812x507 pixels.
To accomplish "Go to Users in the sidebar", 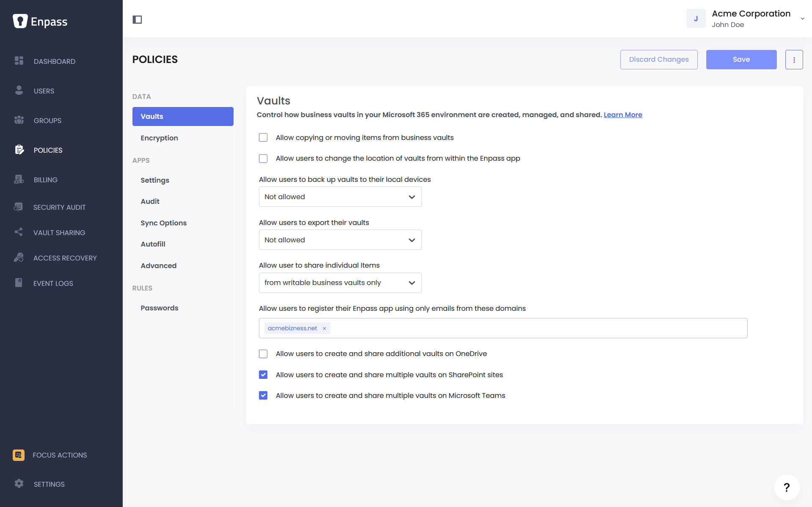I will (44, 91).
